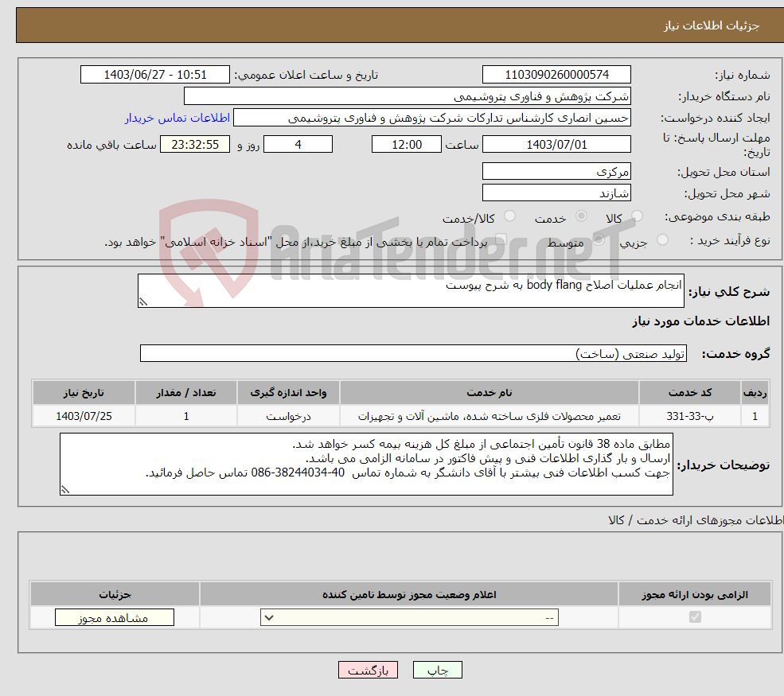
Task: Click the resize handle of description box
Action: click(143, 301)
